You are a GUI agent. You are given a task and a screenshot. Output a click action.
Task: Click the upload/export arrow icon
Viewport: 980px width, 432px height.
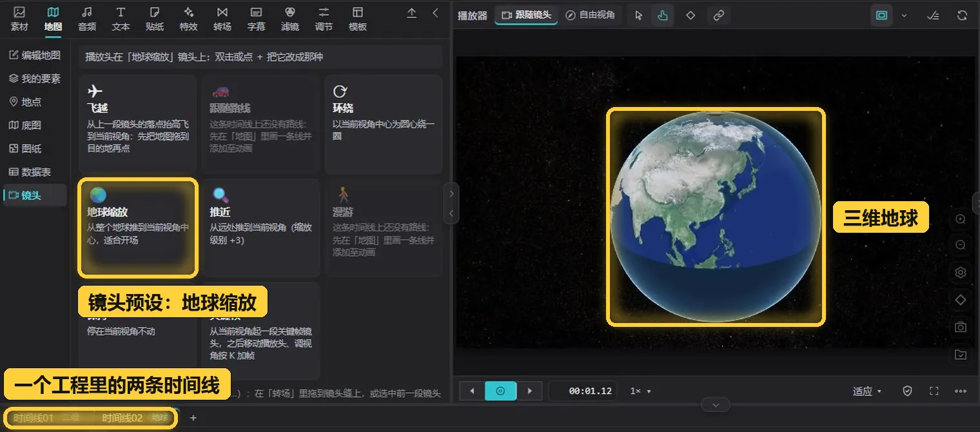click(412, 13)
